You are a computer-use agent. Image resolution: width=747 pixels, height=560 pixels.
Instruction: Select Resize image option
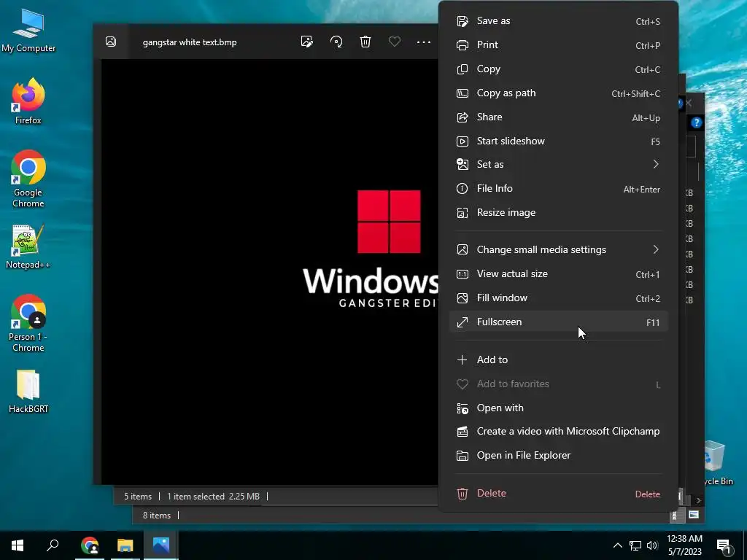point(558,212)
